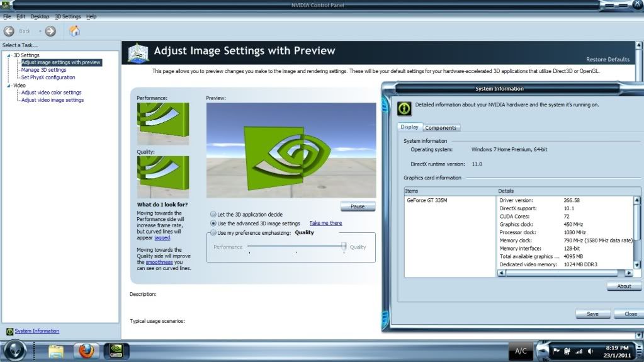Click the slider's Performance end label
This screenshot has width=644, height=362.
(228, 247)
